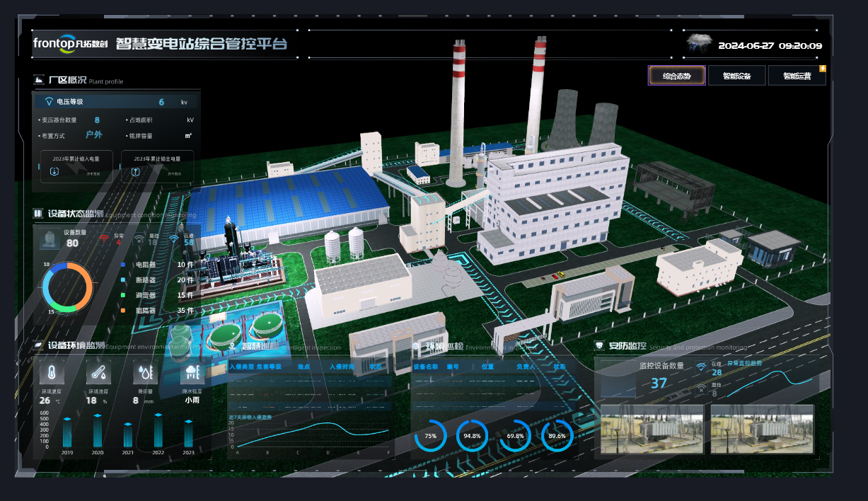The width and height of the screenshot is (868, 501).
Task: Click the red 异常 wifi alert icon
Action: (104, 239)
